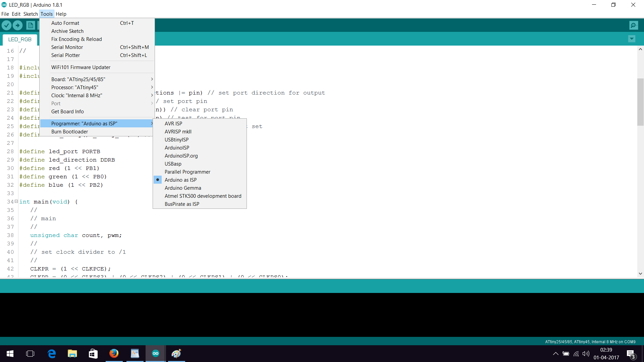644x362 pixels.
Task: Expand Clock Internal 8 MHz submenu
Action: pos(97,96)
